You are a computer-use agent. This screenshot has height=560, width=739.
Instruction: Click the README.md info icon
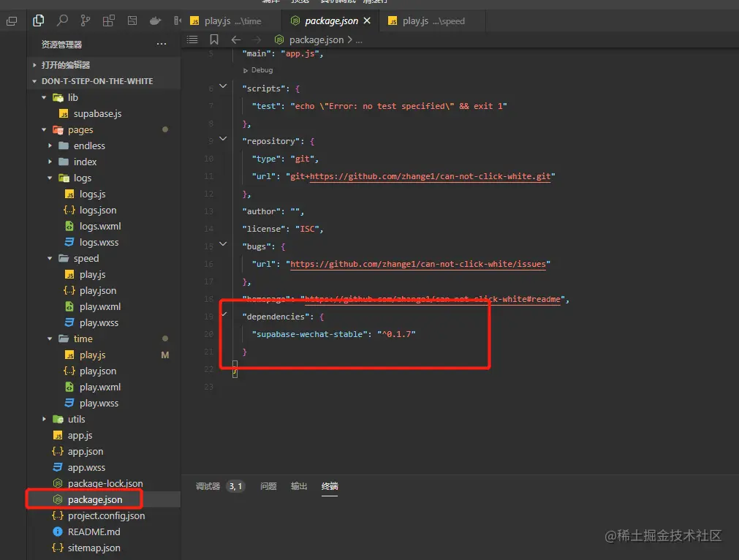58,531
